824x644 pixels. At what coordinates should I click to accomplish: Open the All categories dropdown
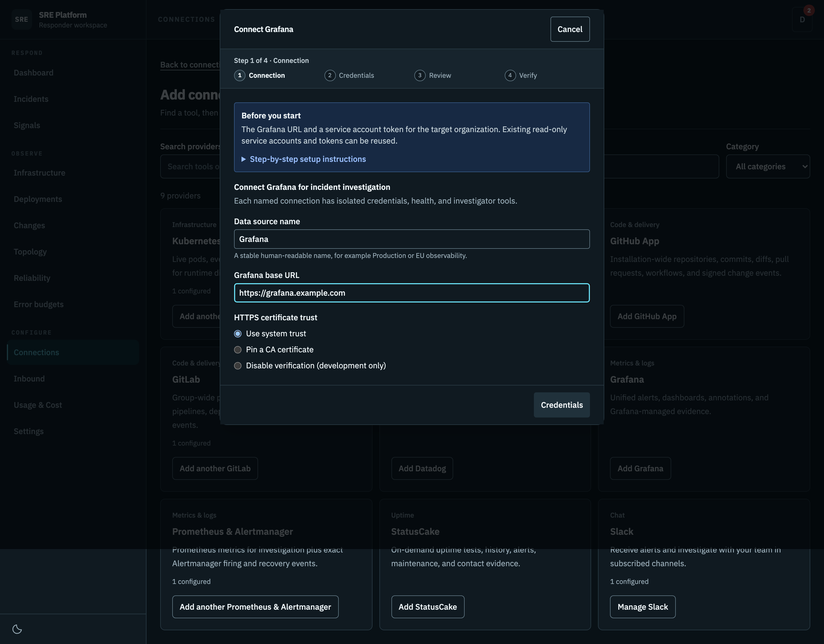pos(768,166)
